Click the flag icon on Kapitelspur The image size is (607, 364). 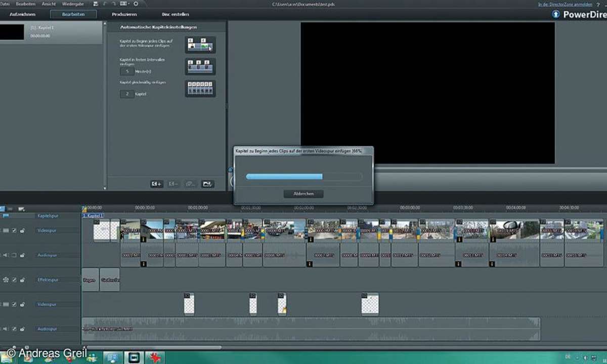pos(6,215)
